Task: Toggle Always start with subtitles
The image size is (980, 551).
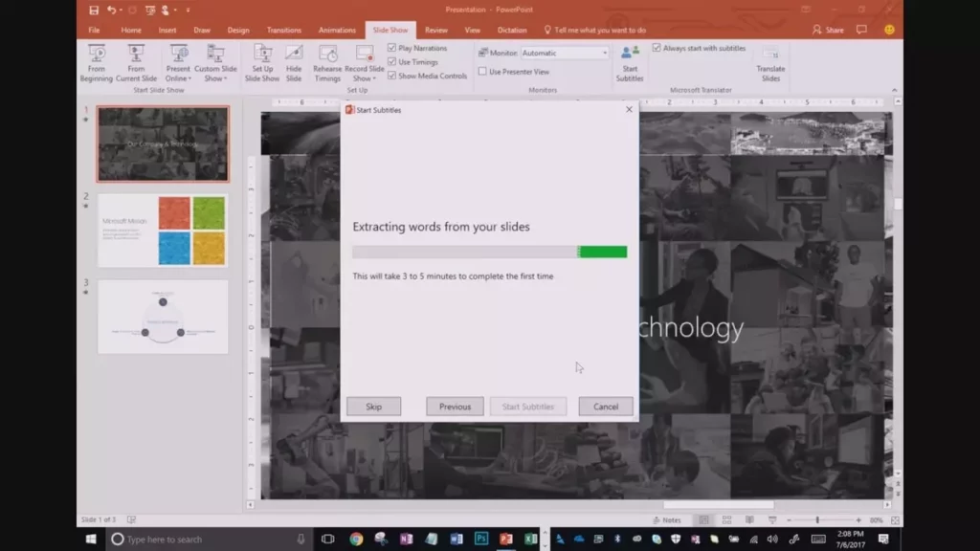Action: [657, 48]
